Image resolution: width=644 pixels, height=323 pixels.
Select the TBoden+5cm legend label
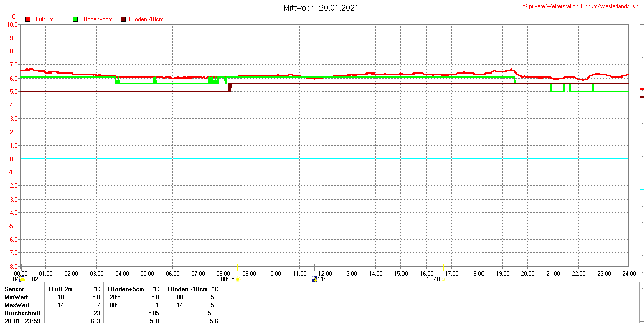point(96,19)
